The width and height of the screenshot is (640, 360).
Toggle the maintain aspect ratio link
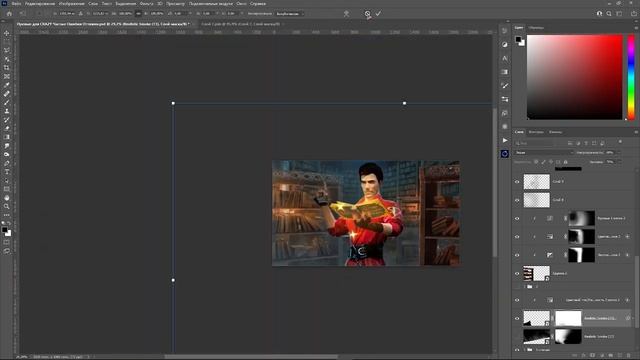[x=138, y=13]
